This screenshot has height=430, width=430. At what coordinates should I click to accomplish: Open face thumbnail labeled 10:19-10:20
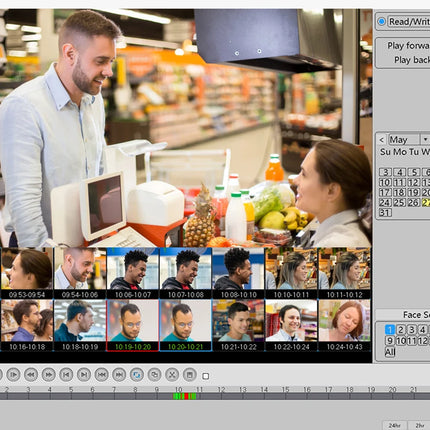133,325
